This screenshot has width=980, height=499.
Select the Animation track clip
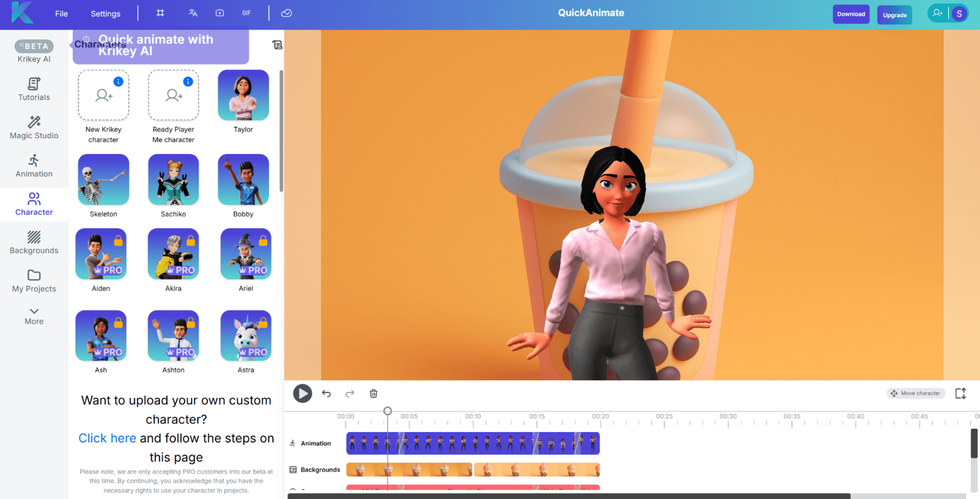pyautogui.click(x=473, y=443)
